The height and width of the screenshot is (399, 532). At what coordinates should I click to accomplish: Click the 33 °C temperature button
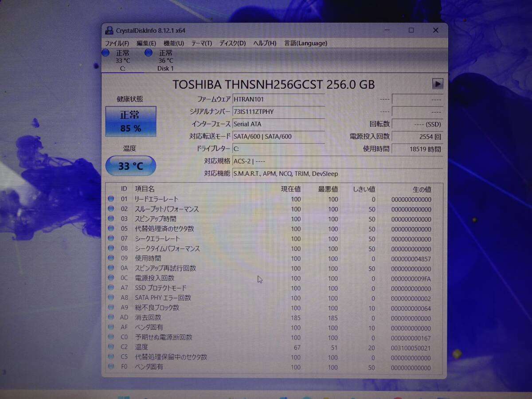(131, 166)
